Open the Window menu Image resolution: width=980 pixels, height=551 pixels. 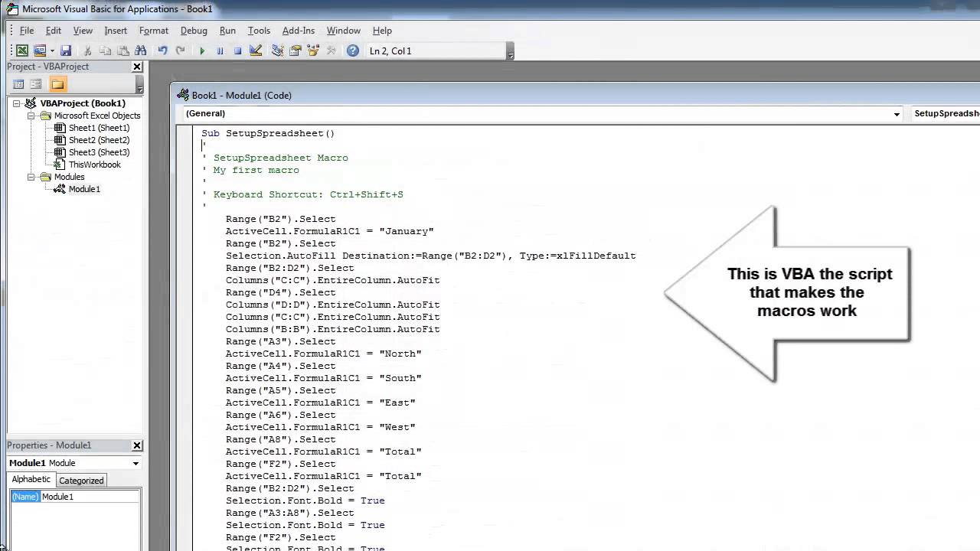(344, 31)
